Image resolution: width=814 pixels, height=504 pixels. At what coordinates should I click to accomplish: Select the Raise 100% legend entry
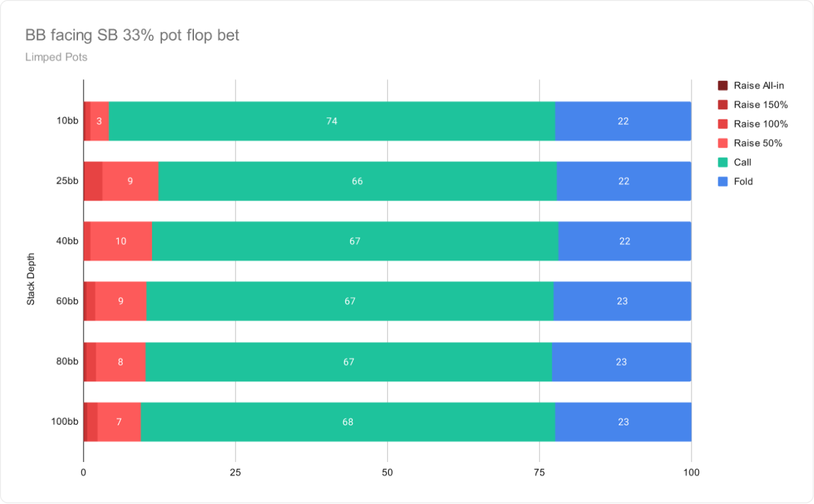(753, 124)
